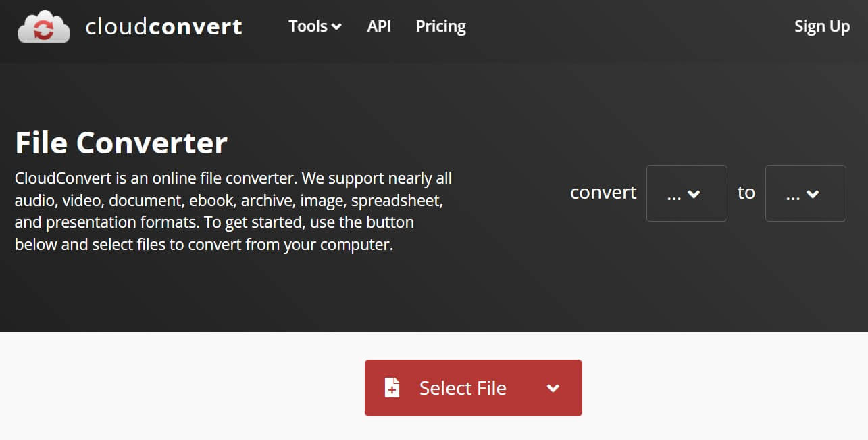This screenshot has height=440, width=868.
Task: Click the File Converter heading
Action: (121, 143)
